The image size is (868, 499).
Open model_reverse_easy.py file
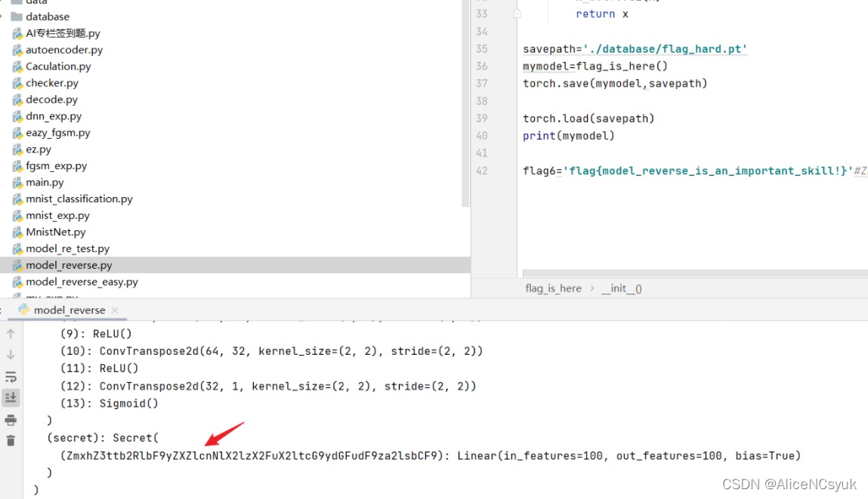pos(82,282)
